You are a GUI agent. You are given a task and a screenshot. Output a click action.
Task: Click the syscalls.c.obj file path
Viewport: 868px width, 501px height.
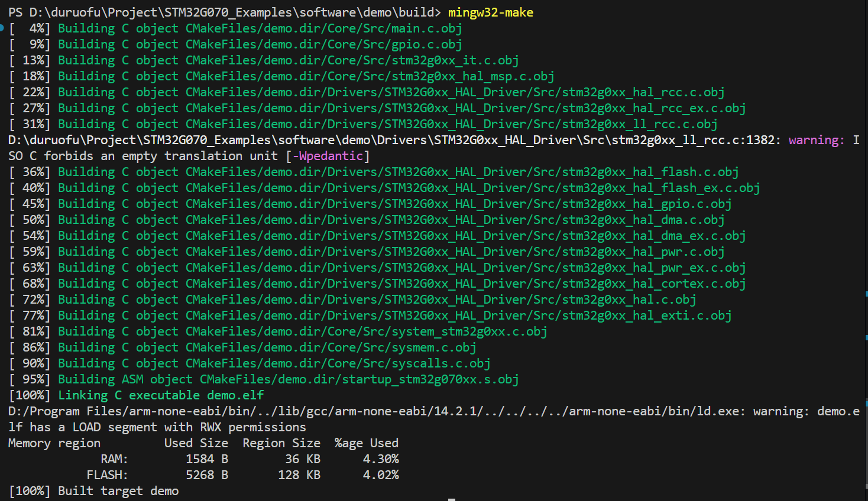(x=338, y=363)
